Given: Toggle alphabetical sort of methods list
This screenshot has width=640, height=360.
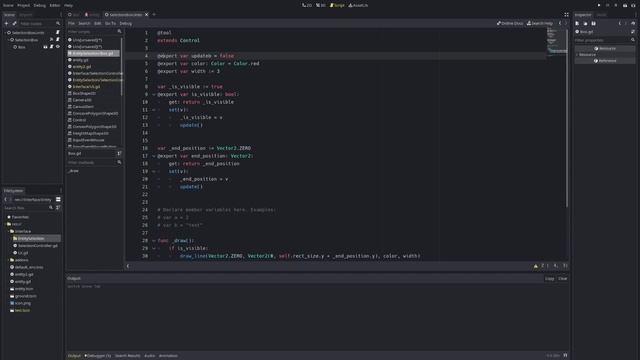Looking at the screenshot, I should pos(119,153).
